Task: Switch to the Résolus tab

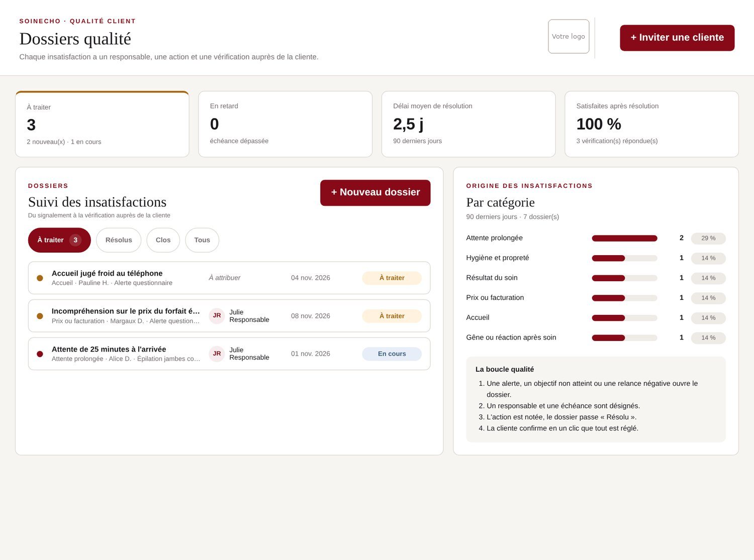Action: tap(119, 240)
